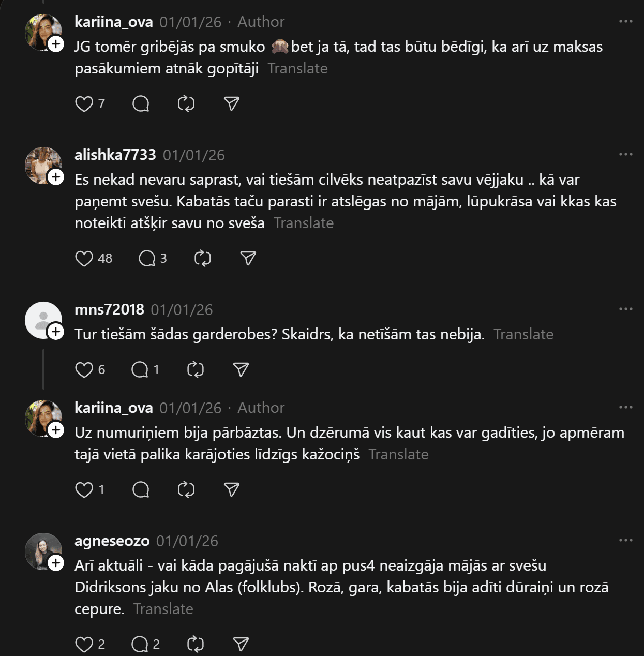
Task: Send kariina_ova's first comment via share icon
Action: [x=232, y=104]
